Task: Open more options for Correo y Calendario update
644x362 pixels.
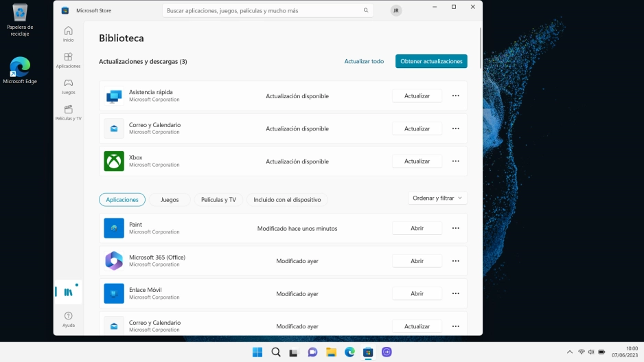Action: coord(455,128)
